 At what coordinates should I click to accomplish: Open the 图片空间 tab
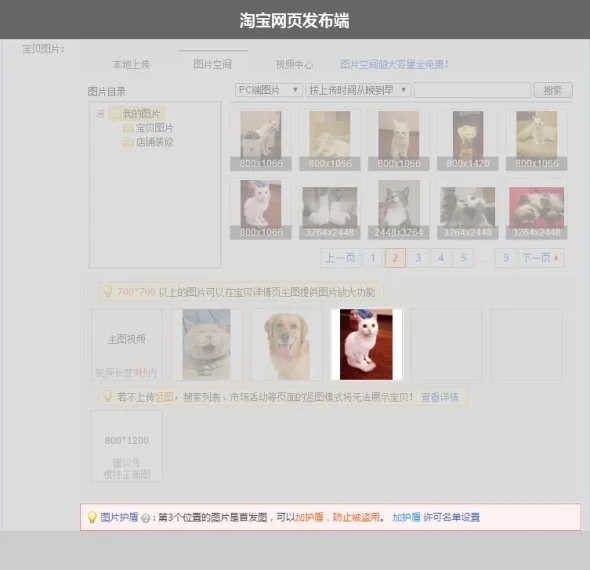[212, 64]
